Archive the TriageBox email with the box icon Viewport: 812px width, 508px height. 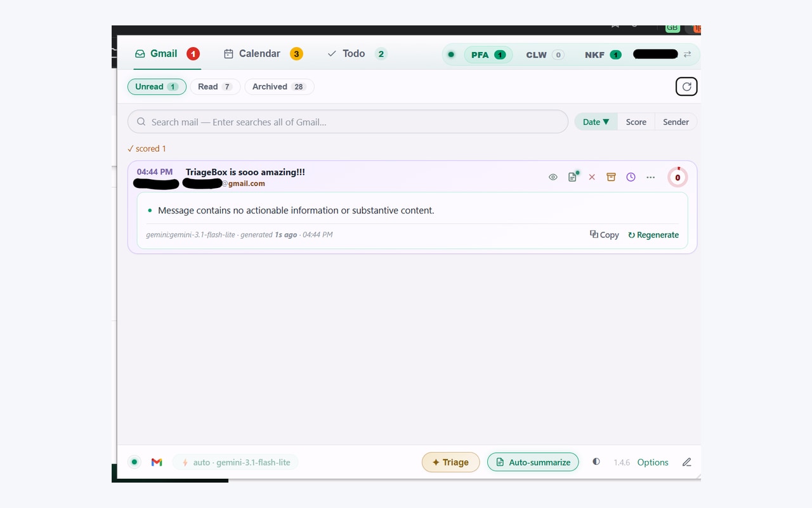coord(611,177)
